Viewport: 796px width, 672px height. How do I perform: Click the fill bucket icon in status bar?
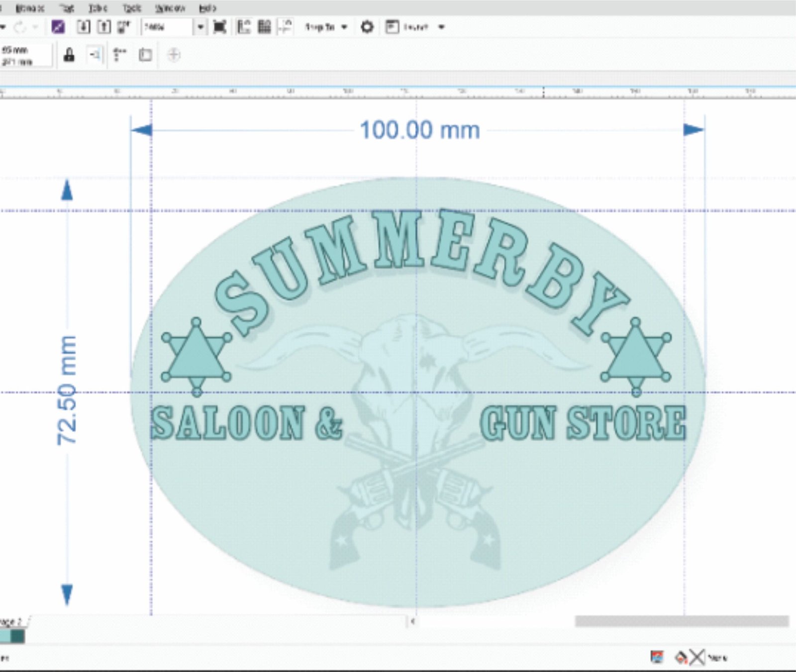pos(681,658)
